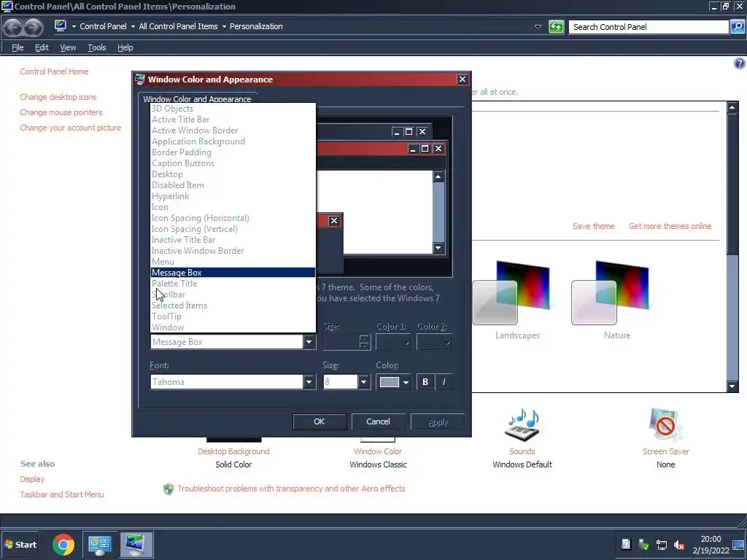The height and width of the screenshot is (560, 747).
Task: Select Application Background list entry
Action: [233, 141]
